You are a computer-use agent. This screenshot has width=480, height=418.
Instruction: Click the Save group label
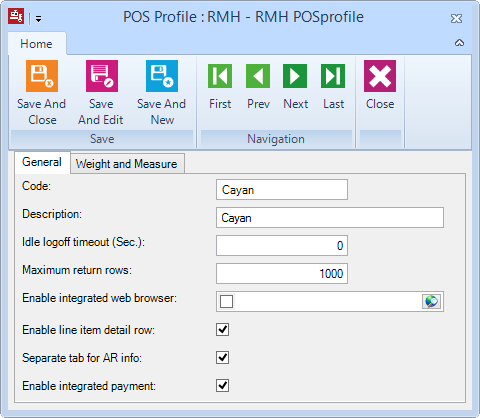click(102, 139)
